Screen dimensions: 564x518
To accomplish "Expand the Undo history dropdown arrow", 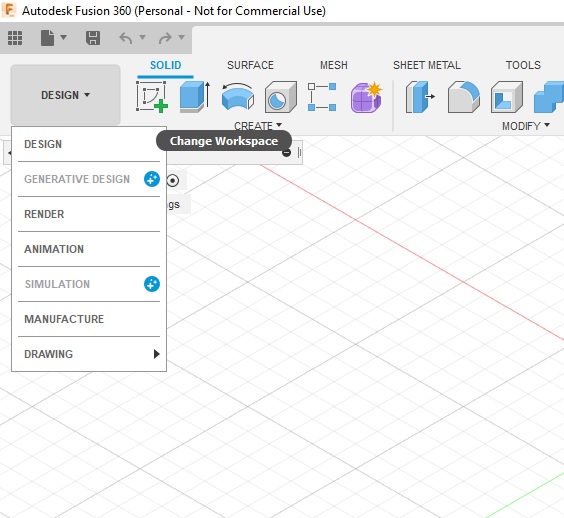I will (142, 37).
